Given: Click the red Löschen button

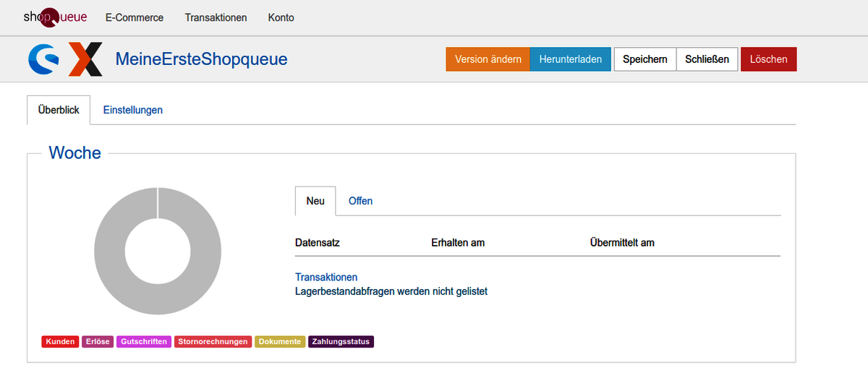Looking at the screenshot, I should click(769, 59).
